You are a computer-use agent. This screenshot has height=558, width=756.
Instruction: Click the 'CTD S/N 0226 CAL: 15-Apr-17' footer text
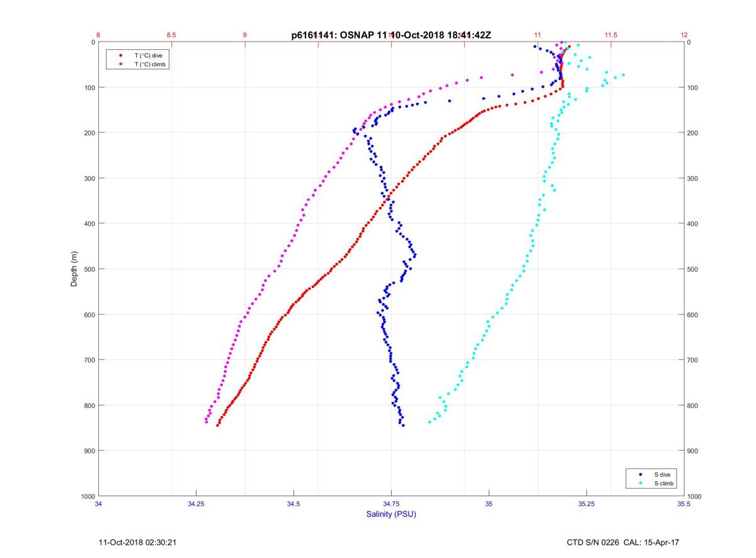pyautogui.click(x=623, y=542)
